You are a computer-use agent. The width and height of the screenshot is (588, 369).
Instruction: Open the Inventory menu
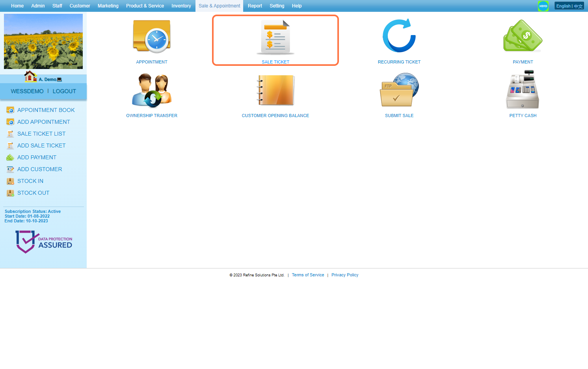181,6
